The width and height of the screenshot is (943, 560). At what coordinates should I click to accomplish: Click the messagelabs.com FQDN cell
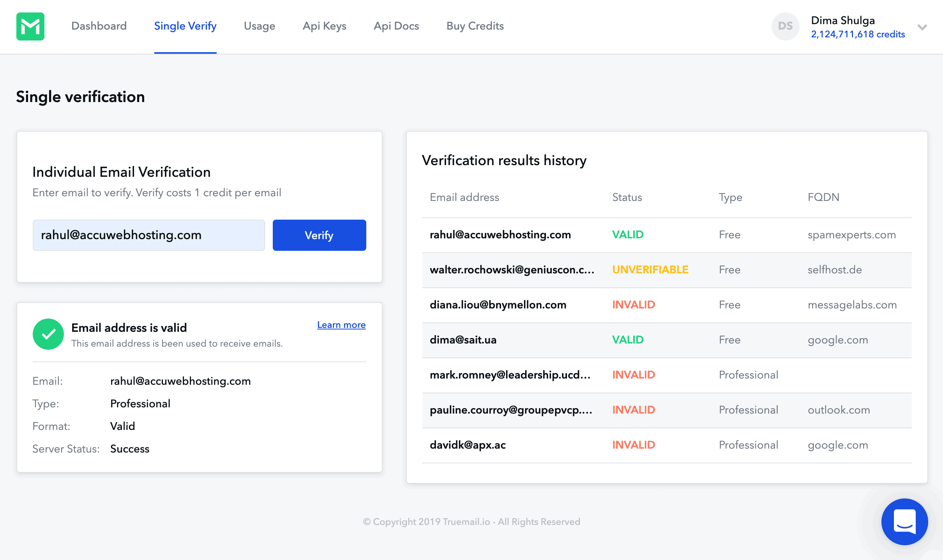[852, 305]
